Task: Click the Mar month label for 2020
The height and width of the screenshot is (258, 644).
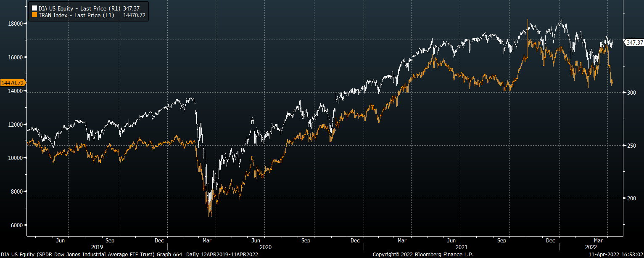Action: click(207, 240)
